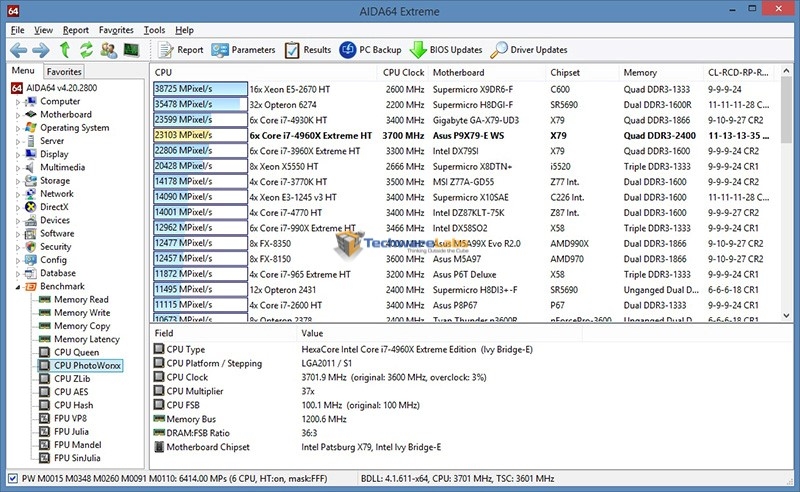Check for BIOS Updates

[x=446, y=50]
